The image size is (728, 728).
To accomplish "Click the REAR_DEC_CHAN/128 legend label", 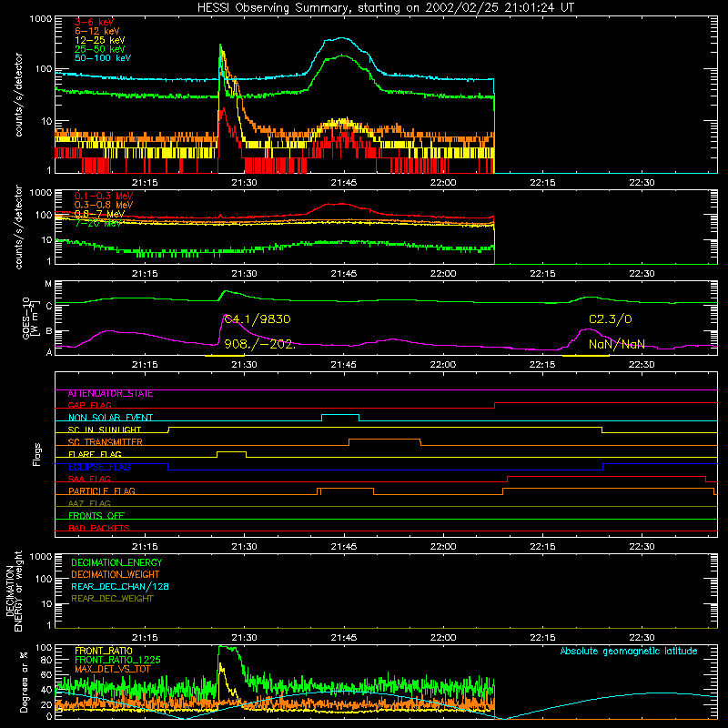I will 120,587.
